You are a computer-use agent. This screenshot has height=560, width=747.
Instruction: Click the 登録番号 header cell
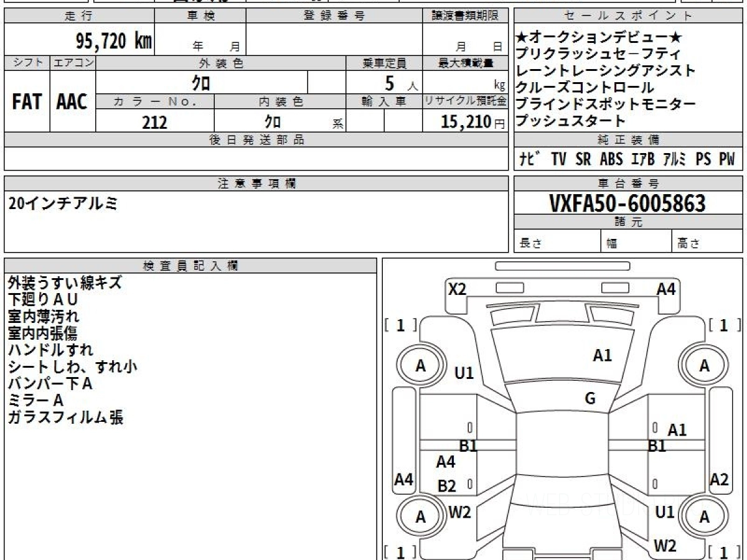(334, 16)
